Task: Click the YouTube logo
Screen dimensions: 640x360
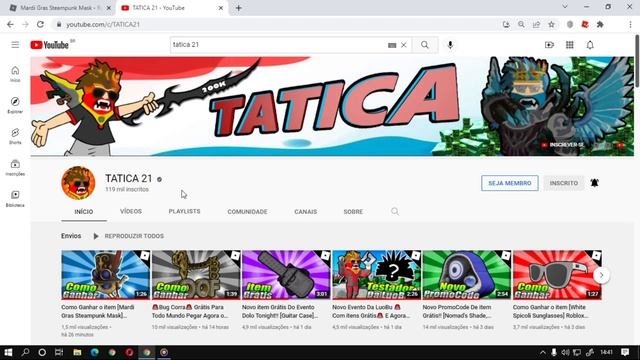Action: click(49, 44)
